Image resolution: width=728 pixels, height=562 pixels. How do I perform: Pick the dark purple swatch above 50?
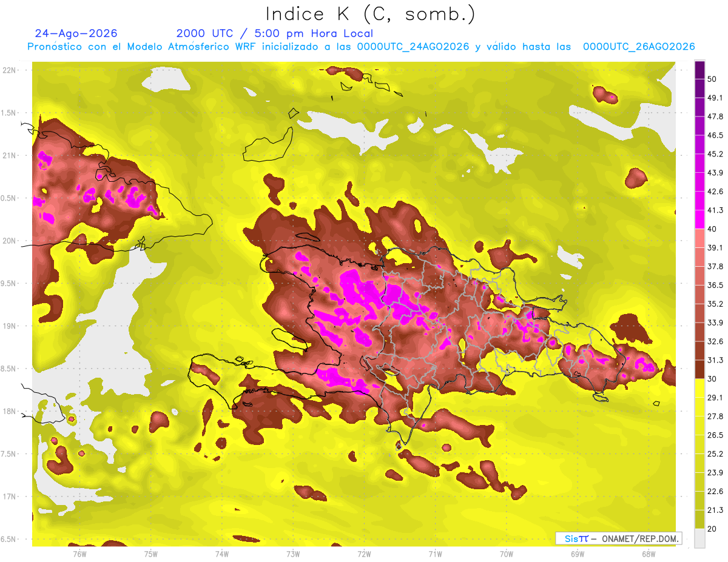pos(699,70)
